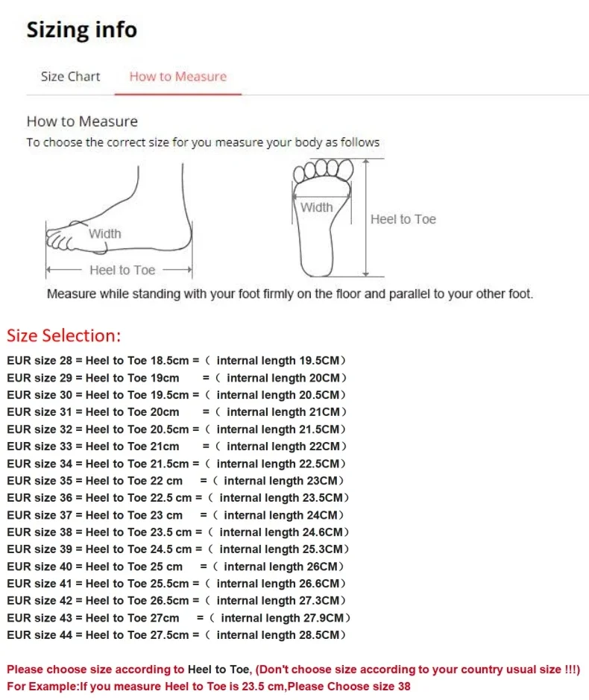Click the EUR size 32 row

pos(177,429)
